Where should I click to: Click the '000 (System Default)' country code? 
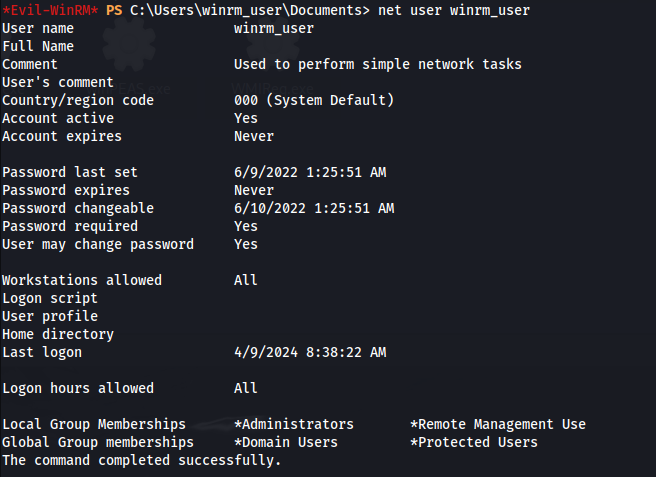click(314, 100)
